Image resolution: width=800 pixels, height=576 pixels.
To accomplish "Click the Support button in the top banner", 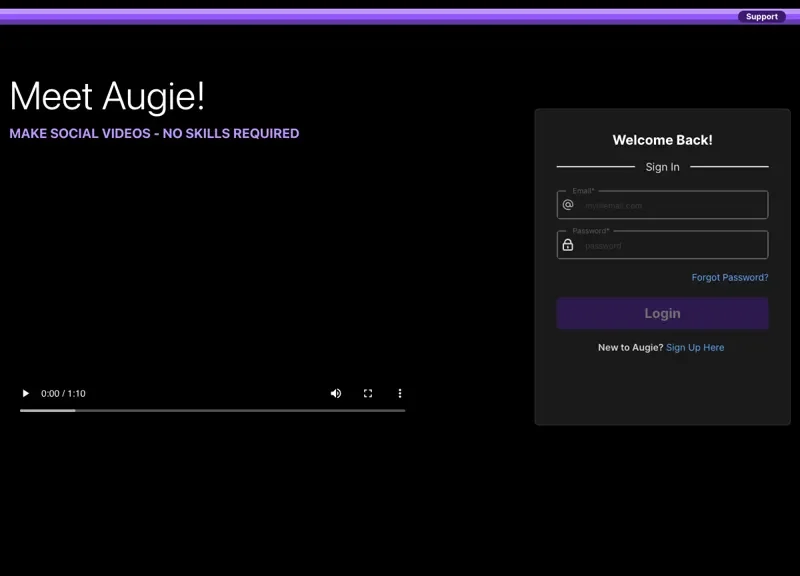I will click(x=762, y=16).
